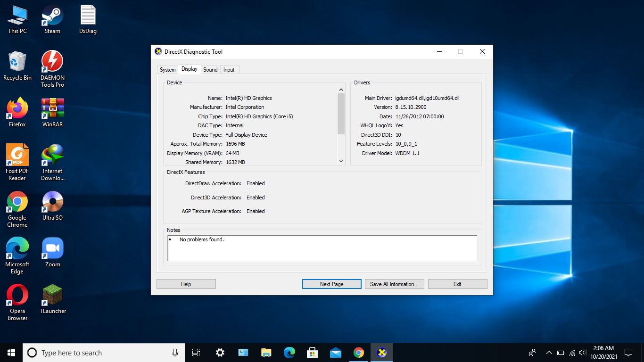
Task: Open the DxDiag desktop shortcut
Action: tap(87, 19)
